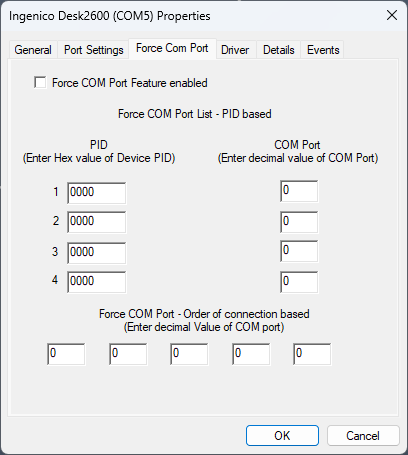Click the PID field for row 1
Screen dimensions: 408x455
pos(97,193)
